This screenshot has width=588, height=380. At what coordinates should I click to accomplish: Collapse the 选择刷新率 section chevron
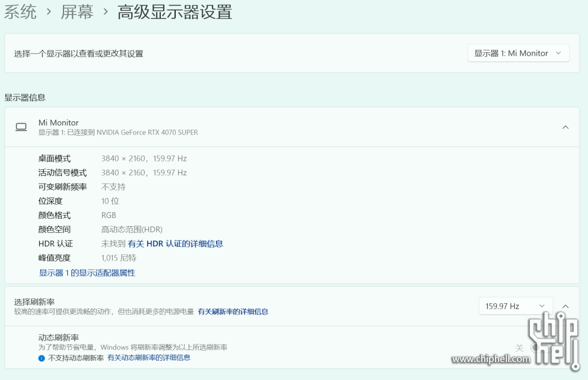click(x=565, y=306)
